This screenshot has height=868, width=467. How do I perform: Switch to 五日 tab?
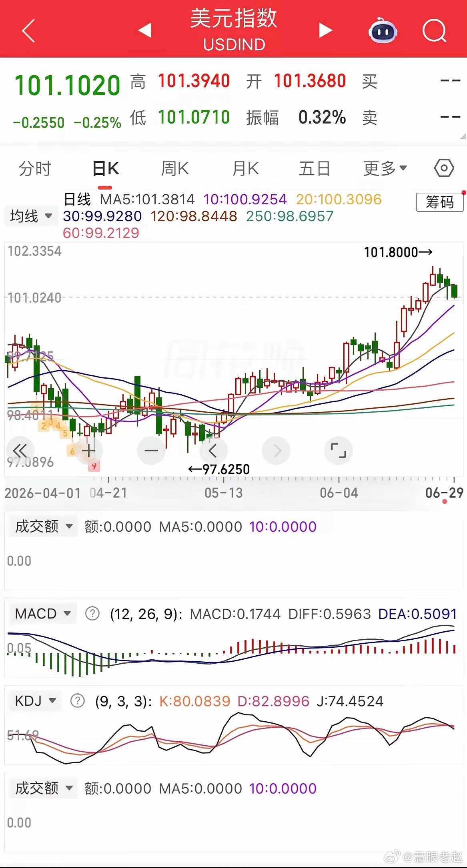coord(315,168)
